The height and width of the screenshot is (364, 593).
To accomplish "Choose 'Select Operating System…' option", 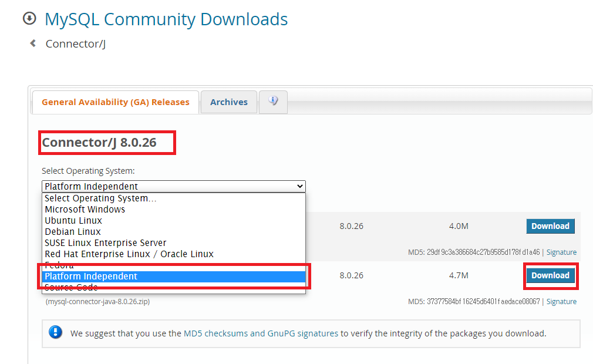I will pos(174,198).
